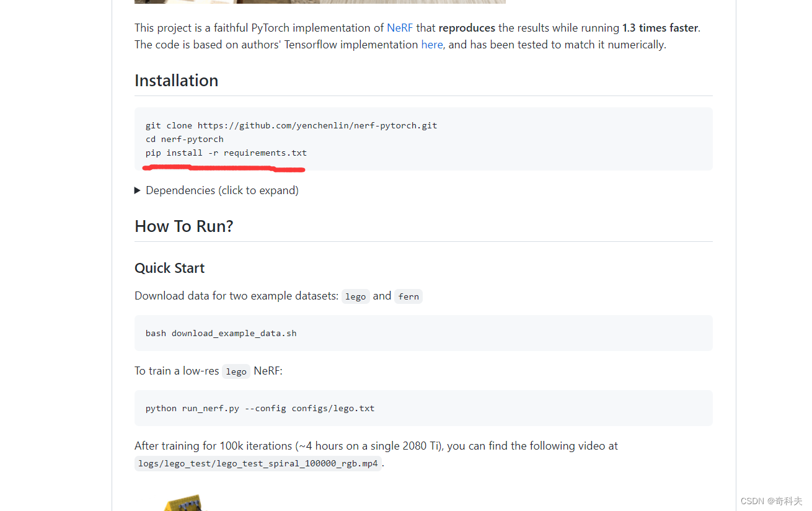This screenshot has width=812, height=511.
Task: Click the 'lego' code label before 'NeRF:'
Action: (x=236, y=371)
